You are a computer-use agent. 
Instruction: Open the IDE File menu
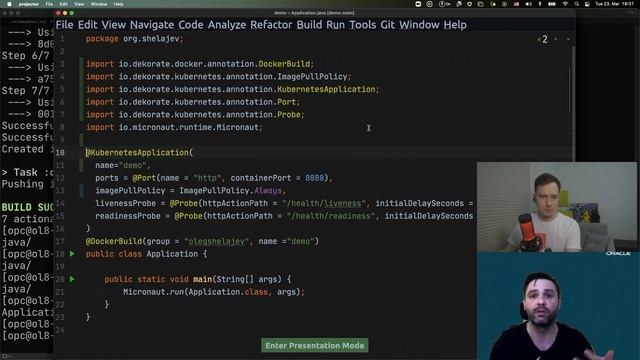[x=64, y=25]
